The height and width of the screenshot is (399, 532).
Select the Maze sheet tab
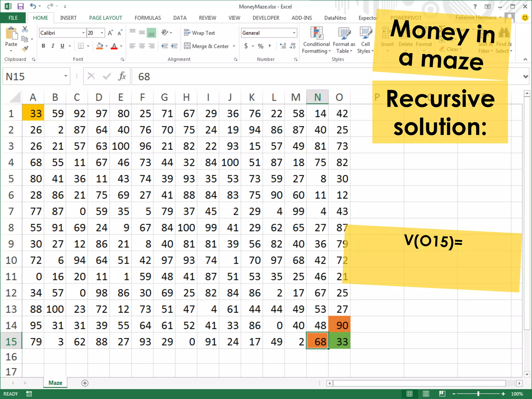tap(55, 383)
